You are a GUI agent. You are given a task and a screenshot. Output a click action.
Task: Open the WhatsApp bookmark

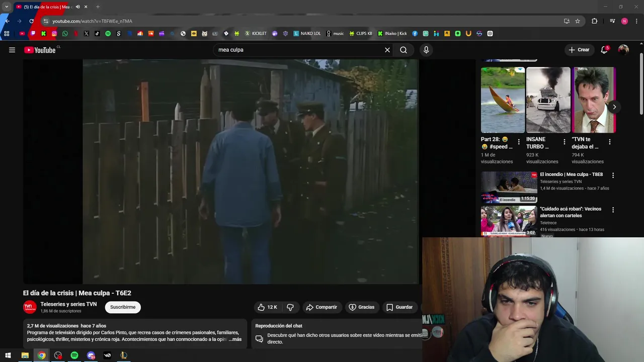tap(65, 34)
